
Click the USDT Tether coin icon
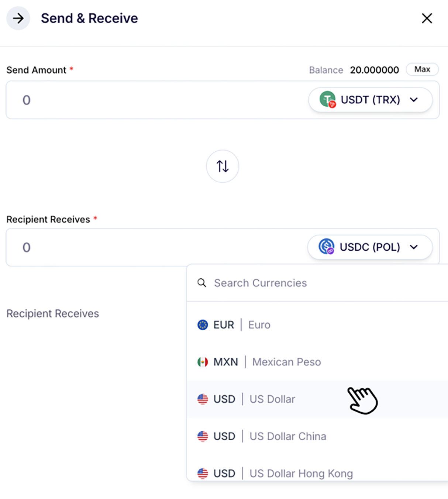point(327,99)
